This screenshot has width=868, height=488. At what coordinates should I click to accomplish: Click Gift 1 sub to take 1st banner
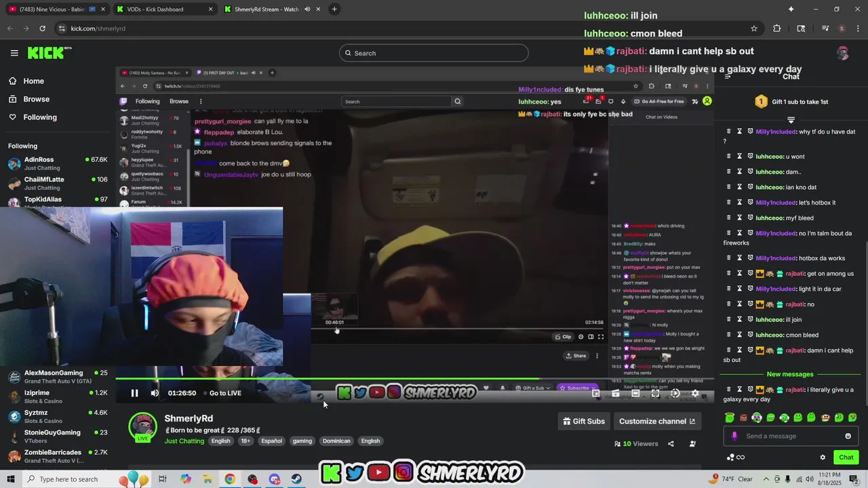point(791,102)
